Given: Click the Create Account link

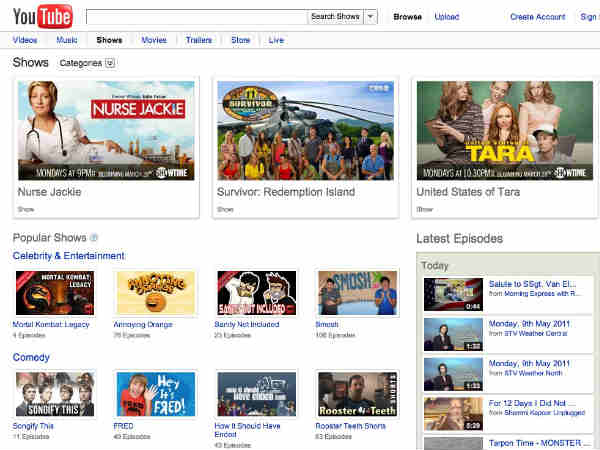Looking at the screenshot, I should coord(537,17).
